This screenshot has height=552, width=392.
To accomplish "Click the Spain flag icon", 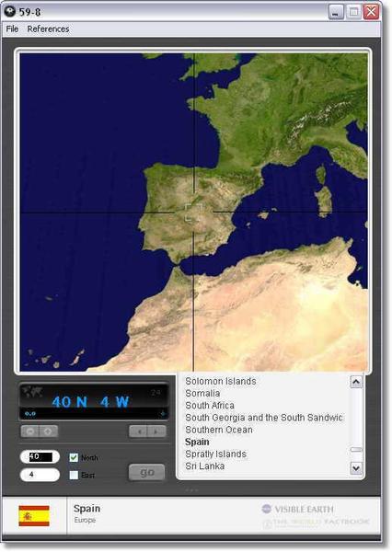I will click(34, 516).
